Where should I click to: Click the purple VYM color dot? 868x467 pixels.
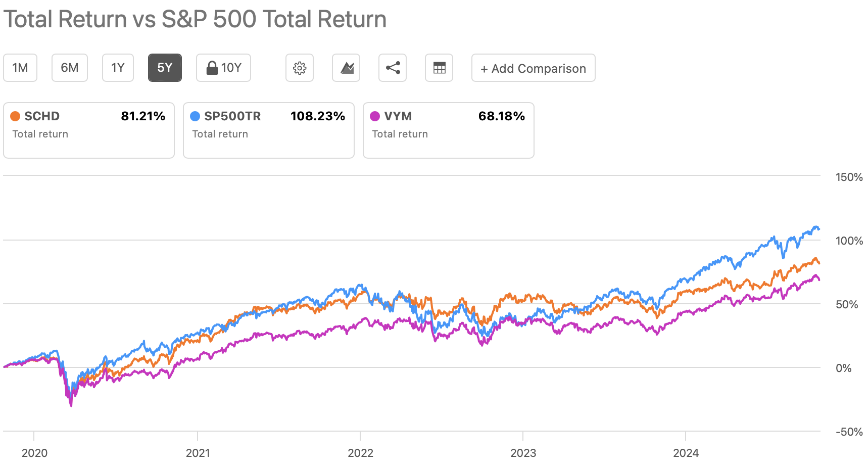coord(375,116)
